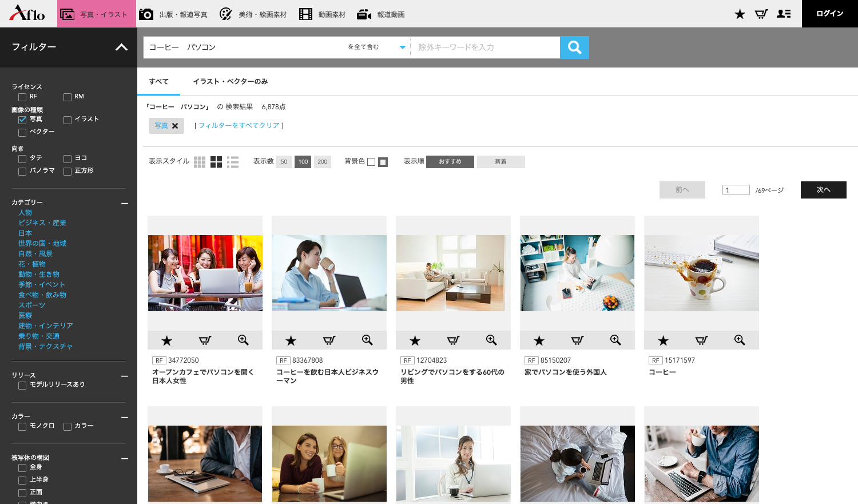
Task: Open the 動画素材 menu
Action: point(323,14)
